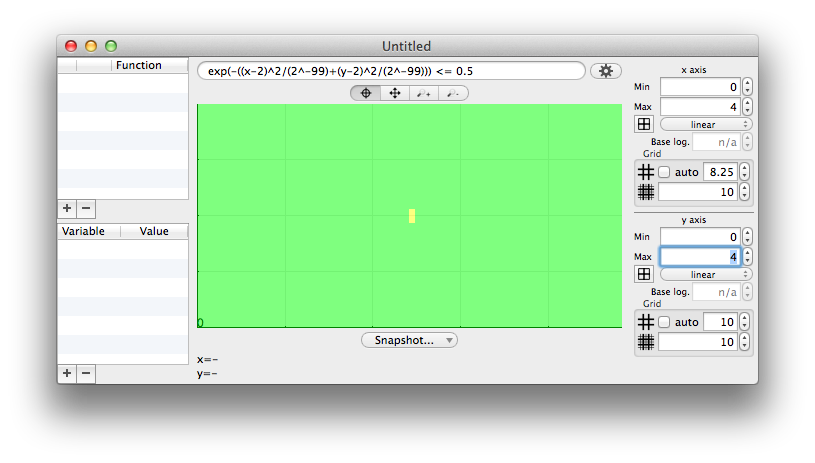Click the y axis minor grid icon
The height and width of the screenshot is (463, 815).
click(x=646, y=342)
